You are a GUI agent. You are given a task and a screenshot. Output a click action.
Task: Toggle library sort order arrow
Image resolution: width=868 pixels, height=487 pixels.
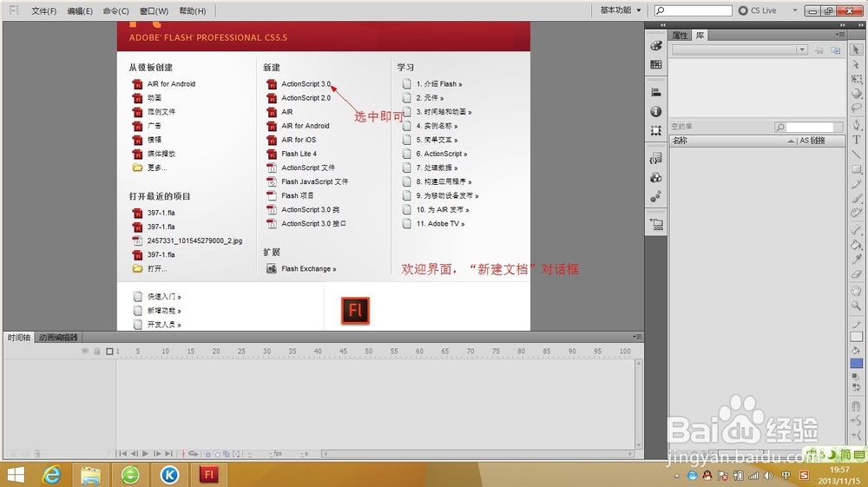tap(791, 141)
